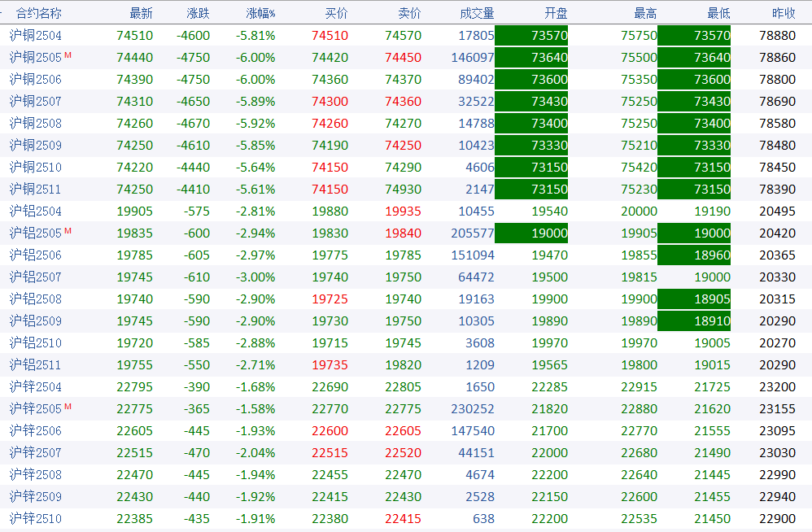Screen dimensions: 812x532
Task: Select contract 沪铜2509
Action: (x=35, y=146)
